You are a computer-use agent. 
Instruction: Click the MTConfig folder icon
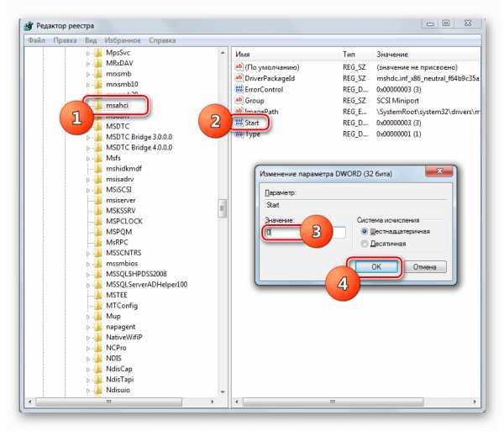[98, 306]
